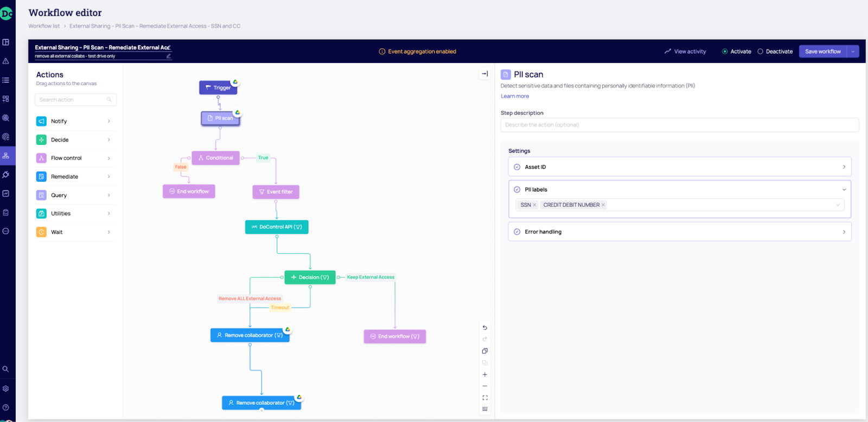Screen dimensions: 868x422
Task: Select the Activate radio button
Action: click(725, 52)
